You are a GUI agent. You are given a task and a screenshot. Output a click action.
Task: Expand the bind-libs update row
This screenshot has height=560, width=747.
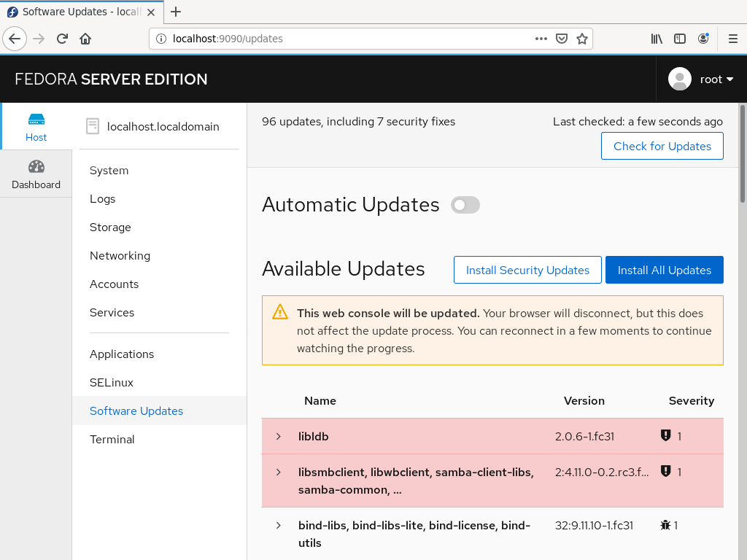click(279, 525)
